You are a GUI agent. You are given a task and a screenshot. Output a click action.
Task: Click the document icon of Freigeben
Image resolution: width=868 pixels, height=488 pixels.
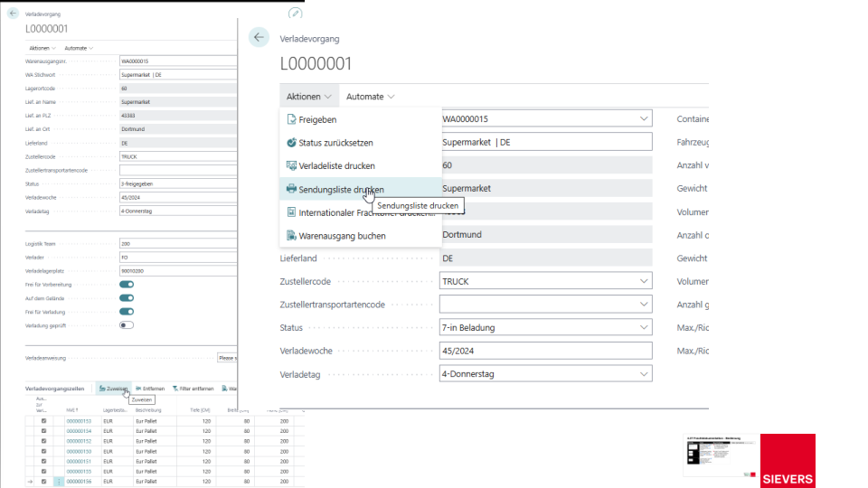[x=291, y=119]
